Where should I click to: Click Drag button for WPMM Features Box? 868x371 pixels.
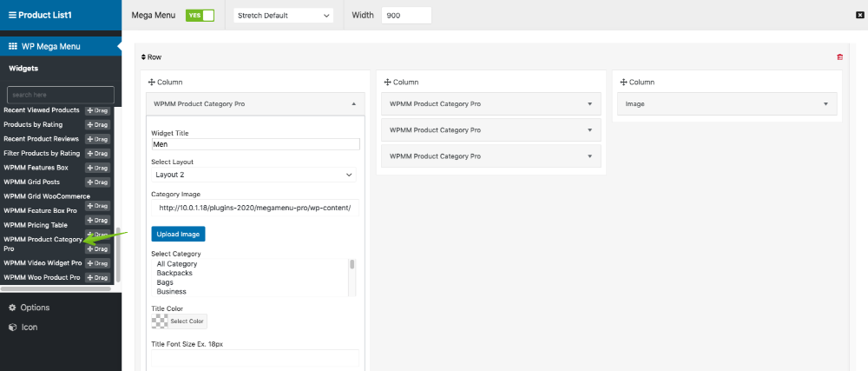tap(97, 168)
